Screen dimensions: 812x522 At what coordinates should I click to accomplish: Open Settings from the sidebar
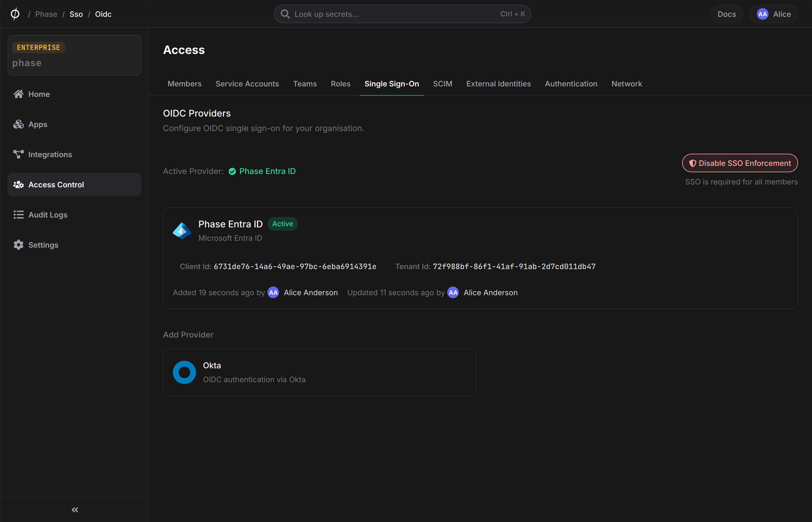(x=74, y=245)
